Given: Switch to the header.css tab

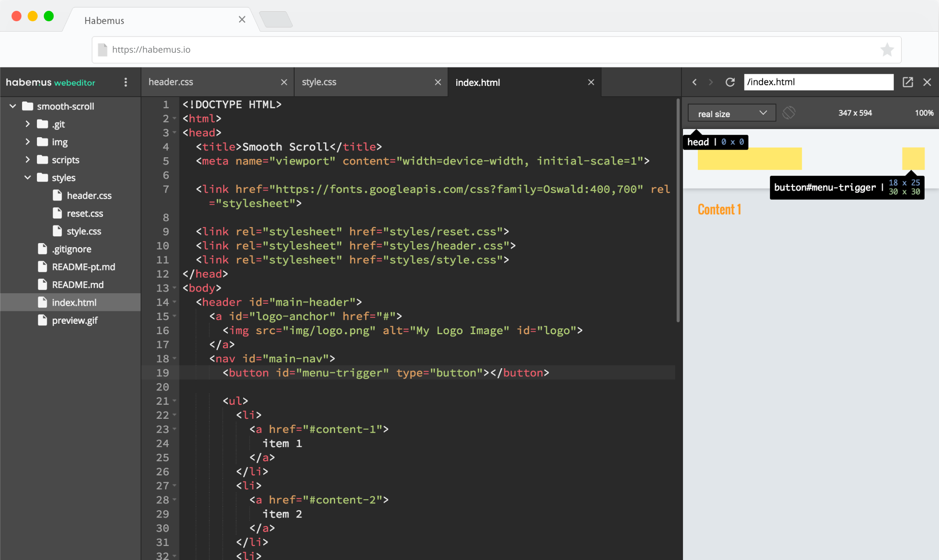Looking at the screenshot, I should (171, 82).
